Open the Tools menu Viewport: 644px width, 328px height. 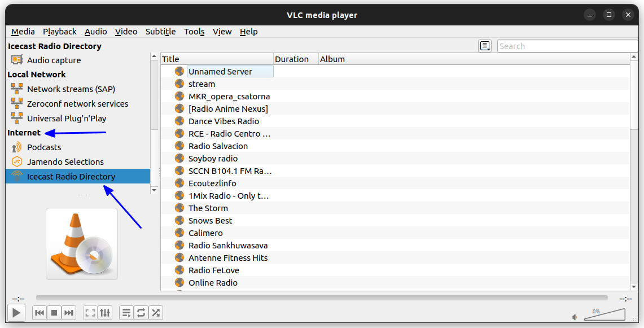(x=194, y=32)
